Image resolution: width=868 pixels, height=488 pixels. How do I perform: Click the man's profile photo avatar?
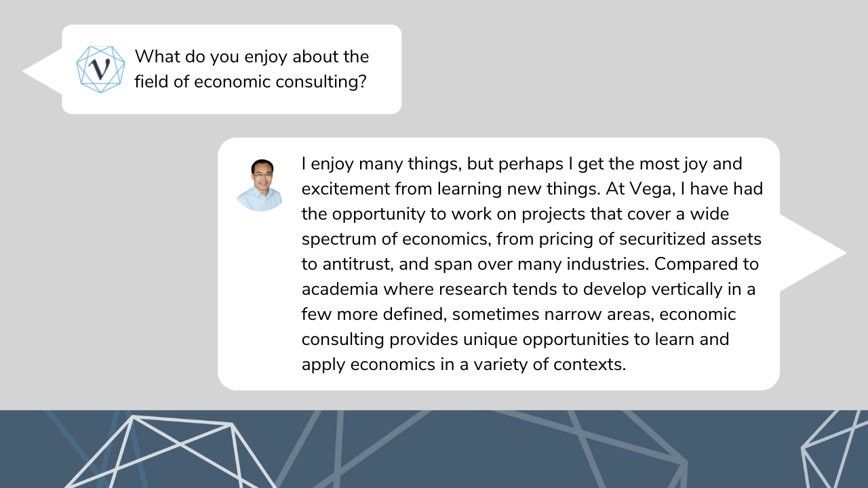coord(259,185)
